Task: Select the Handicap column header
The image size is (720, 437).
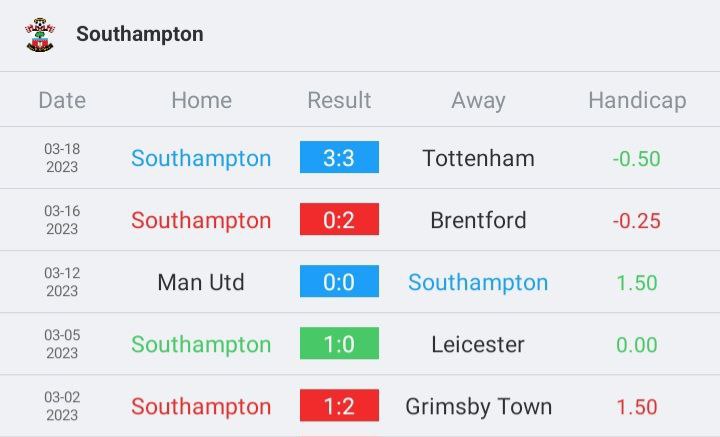Action: 637,101
